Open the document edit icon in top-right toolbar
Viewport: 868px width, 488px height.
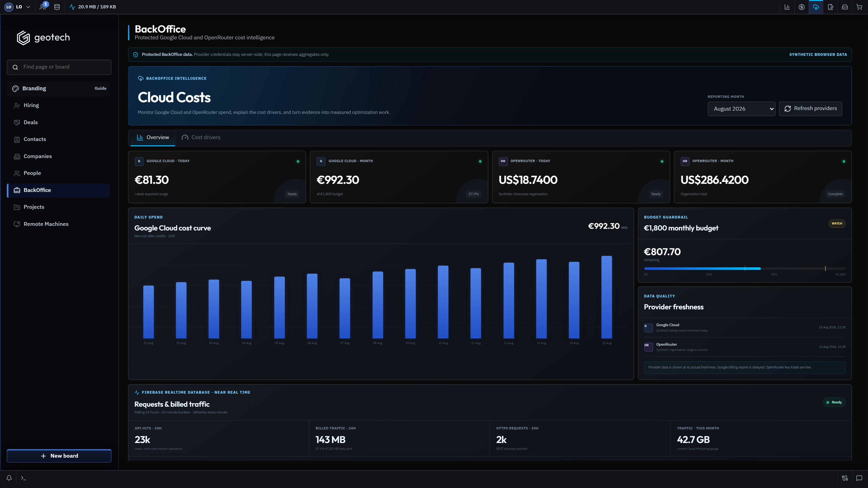tap(830, 7)
